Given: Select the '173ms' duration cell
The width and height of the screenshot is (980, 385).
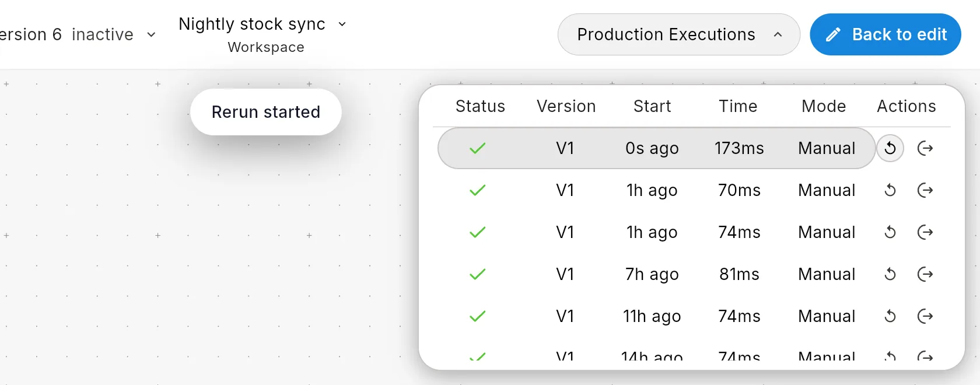Looking at the screenshot, I should click(x=739, y=148).
